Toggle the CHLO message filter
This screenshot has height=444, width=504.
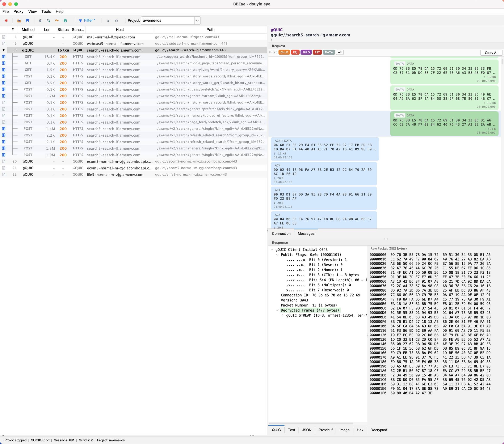(x=284, y=52)
